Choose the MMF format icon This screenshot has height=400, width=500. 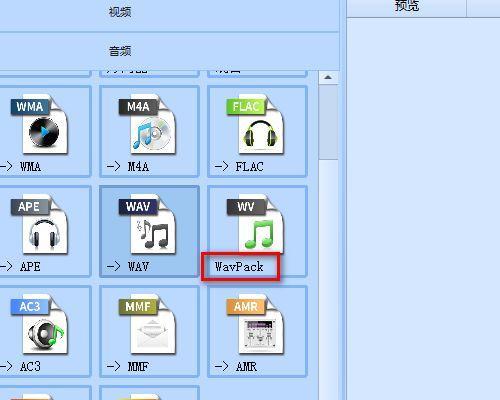pos(148,325)
